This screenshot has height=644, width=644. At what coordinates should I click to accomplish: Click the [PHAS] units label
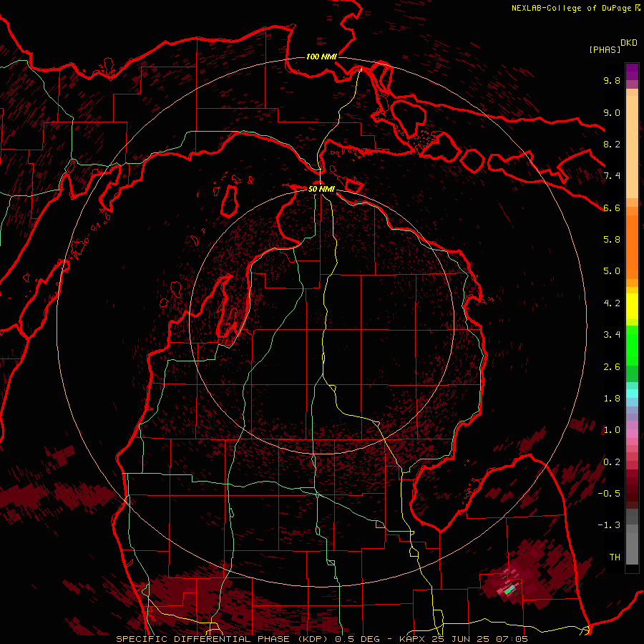coord(605,49)
